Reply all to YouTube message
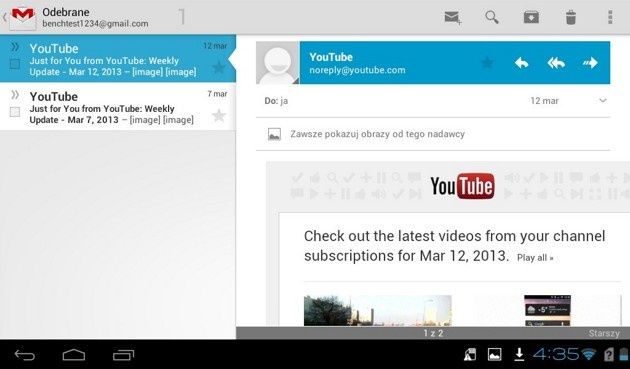 click(556, 63)
